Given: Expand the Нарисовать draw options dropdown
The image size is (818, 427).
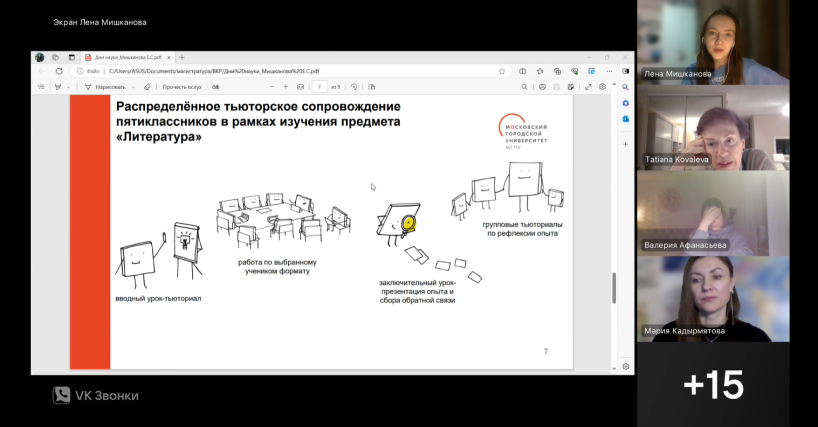Looking at the screenshot, I should pyautogui.click(x=133, y=87).
